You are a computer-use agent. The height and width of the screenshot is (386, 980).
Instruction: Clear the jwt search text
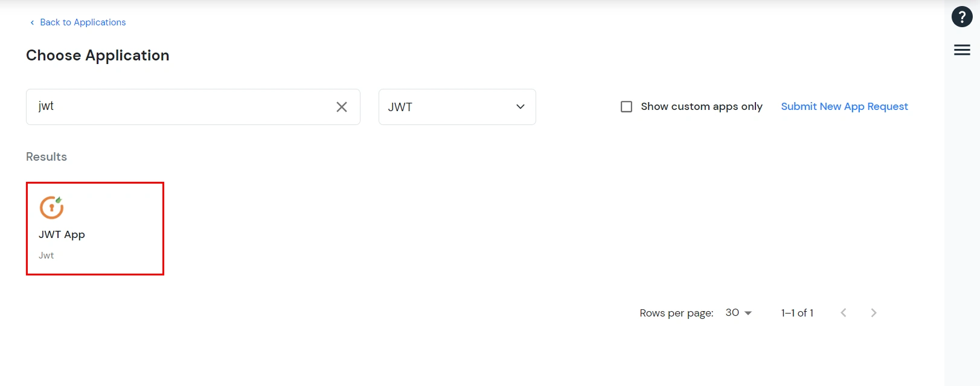(342, 107)
